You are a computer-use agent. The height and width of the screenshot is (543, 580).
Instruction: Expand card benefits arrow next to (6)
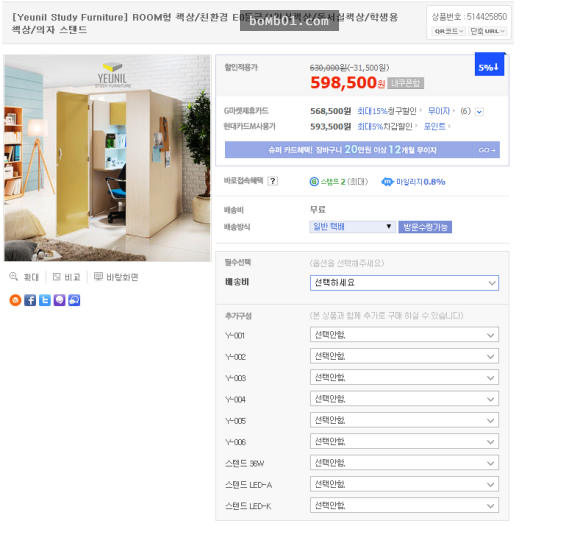tap(479, 111)
